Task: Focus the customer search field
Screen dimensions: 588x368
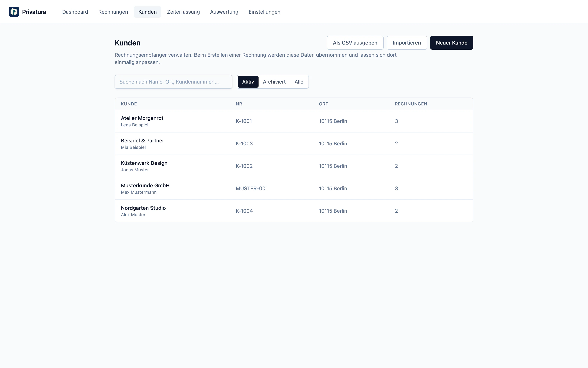Action: pyautogui.click(x=173, y=82)
